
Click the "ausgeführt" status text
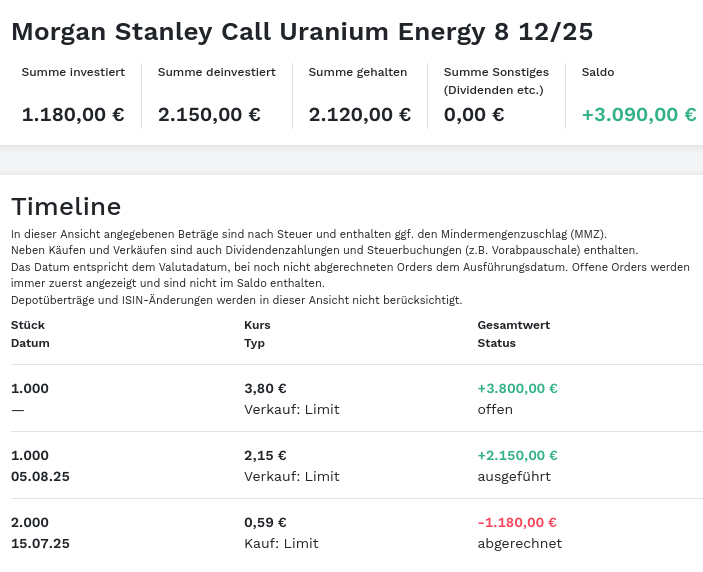coord(514,477)
